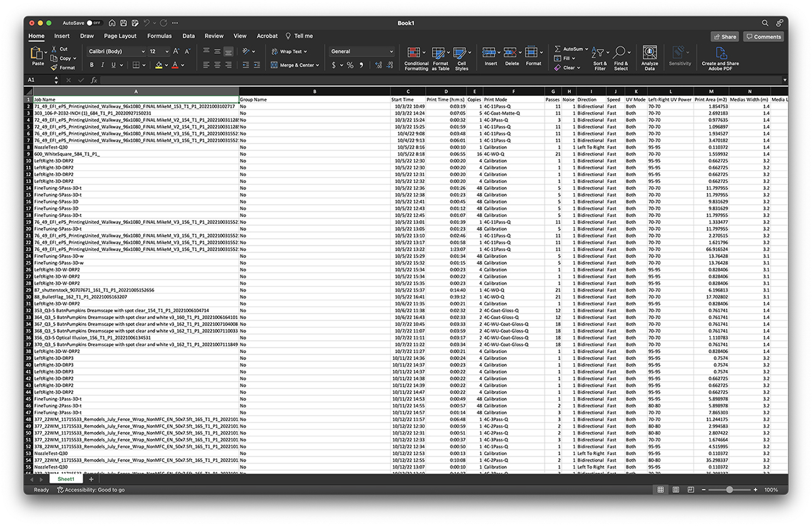
Task: Click the Share button
Action: coord(725,37)
